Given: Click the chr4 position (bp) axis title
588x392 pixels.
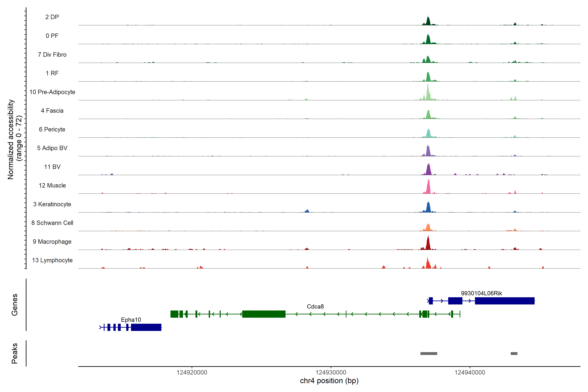Looking at the screenshot, I should 329,381.
